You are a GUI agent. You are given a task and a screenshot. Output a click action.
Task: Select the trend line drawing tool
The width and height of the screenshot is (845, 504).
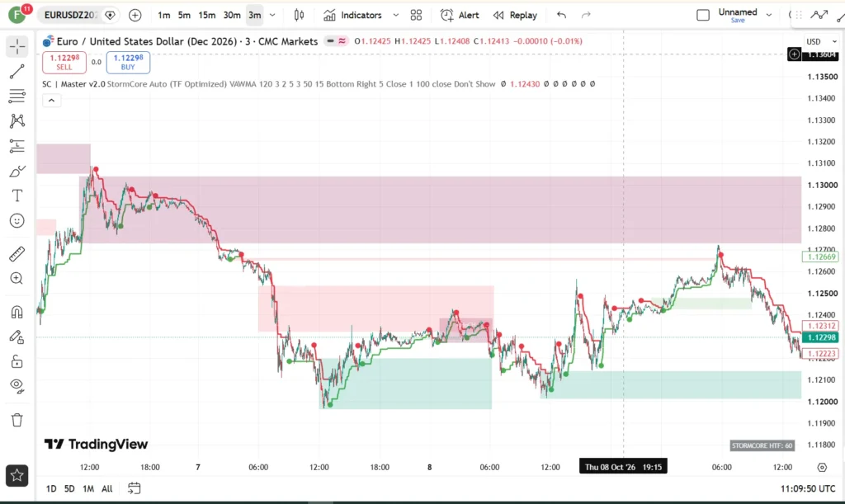click(x=17, y=71)
